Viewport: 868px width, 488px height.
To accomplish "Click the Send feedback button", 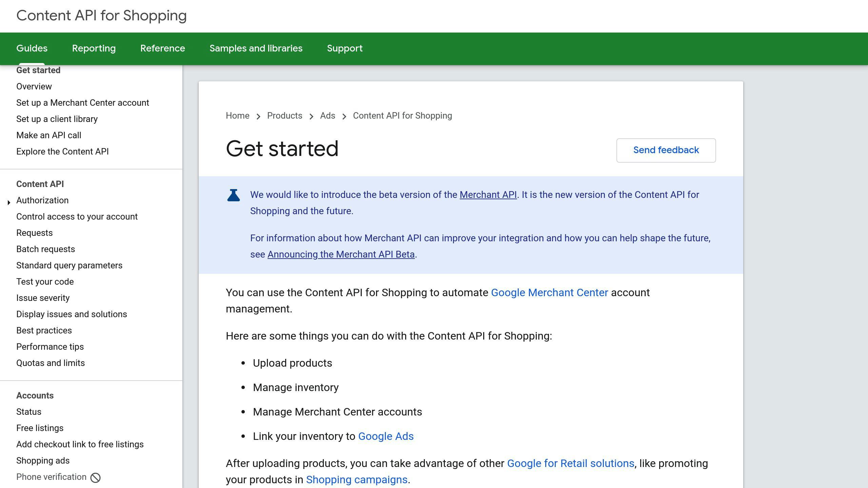I will 666,149.
